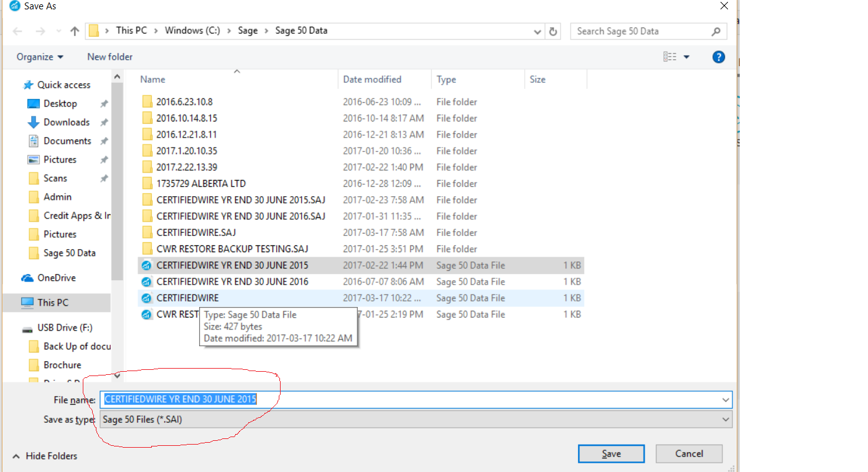The width and height of the screenshot is (868, 472).
Task: Click Desktop icon in Quick access
Action: 34,103
